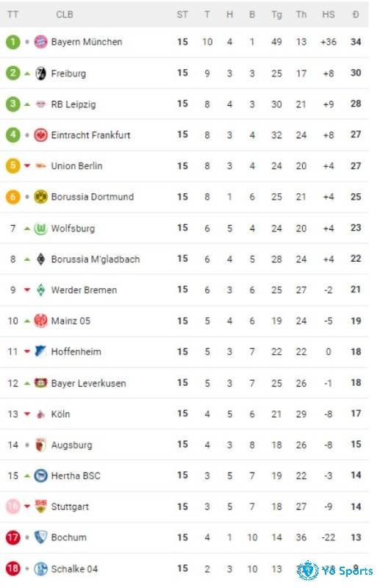Click the Freiburg club logo
This screenshot has width=380, height=588.
(x=40, y=73)
